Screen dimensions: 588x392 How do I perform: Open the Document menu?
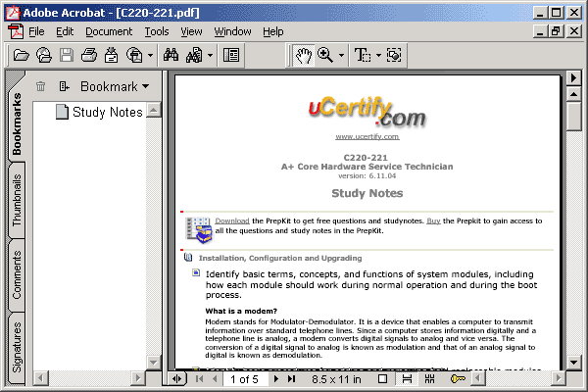click(109, 31)
